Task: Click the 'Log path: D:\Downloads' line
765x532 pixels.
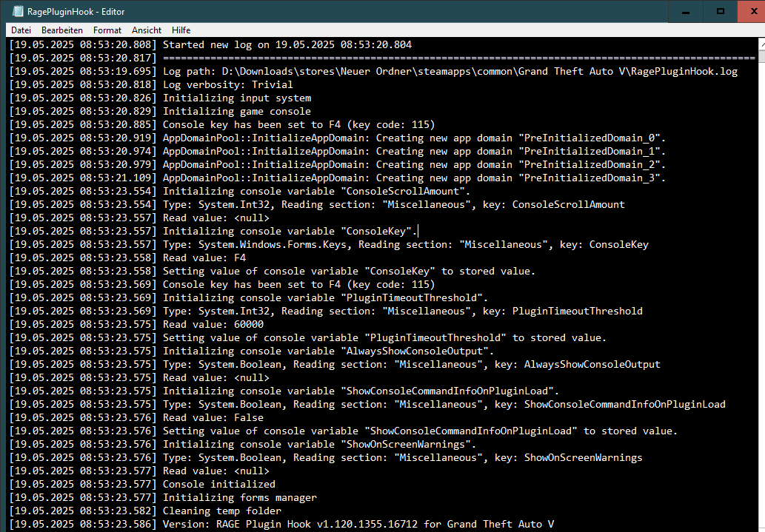Action: pos(373,72)
